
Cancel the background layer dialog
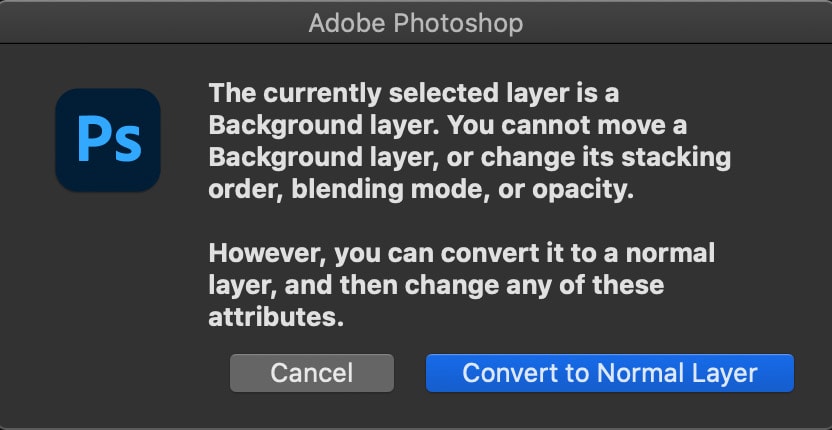(x=311, y=373)
